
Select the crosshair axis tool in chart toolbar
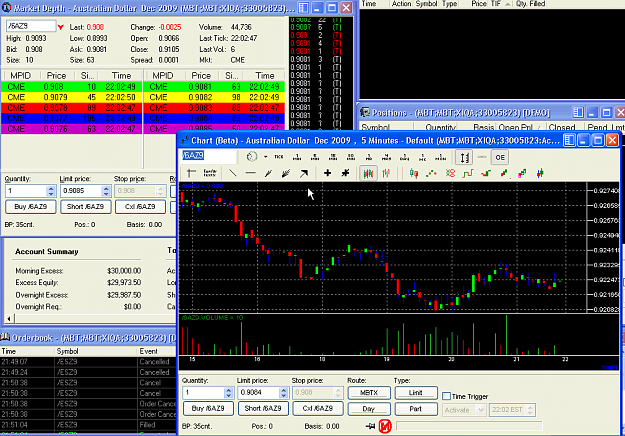(191, 173)
